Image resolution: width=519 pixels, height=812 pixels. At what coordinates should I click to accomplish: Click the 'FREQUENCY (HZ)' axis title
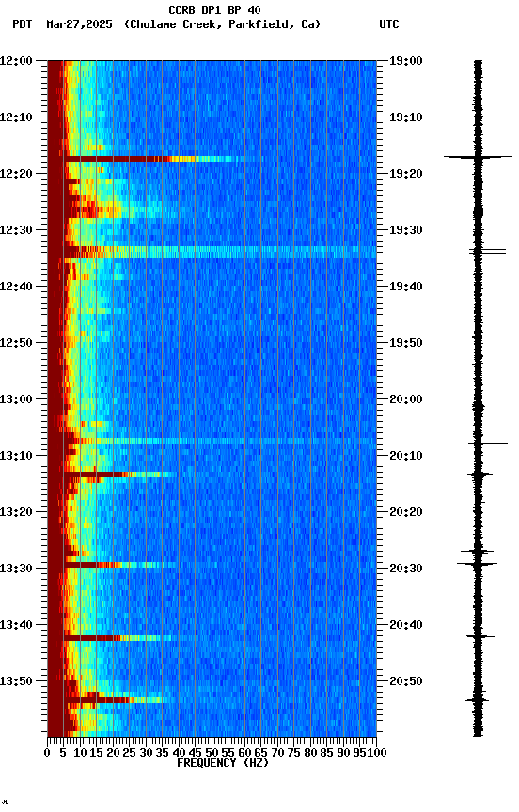pos(223,763)
